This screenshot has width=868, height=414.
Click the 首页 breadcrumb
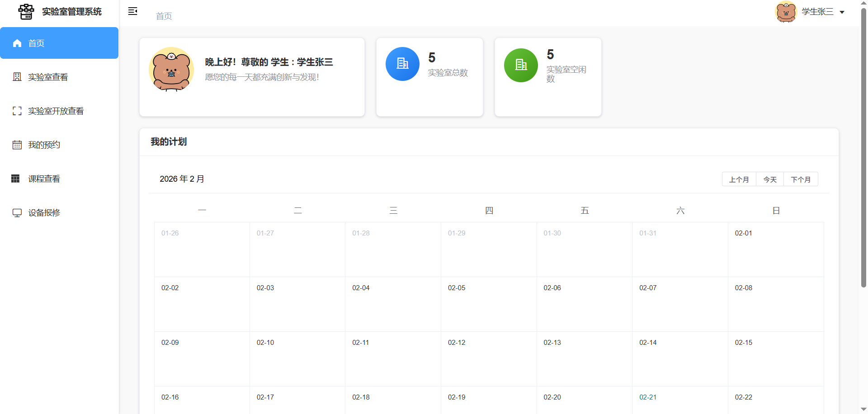[164, 16]
